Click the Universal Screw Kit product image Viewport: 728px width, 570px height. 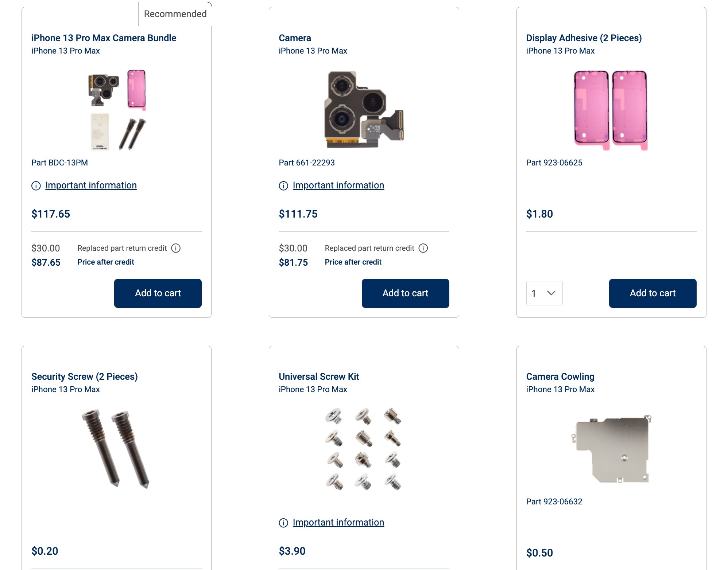pos(364,448)
